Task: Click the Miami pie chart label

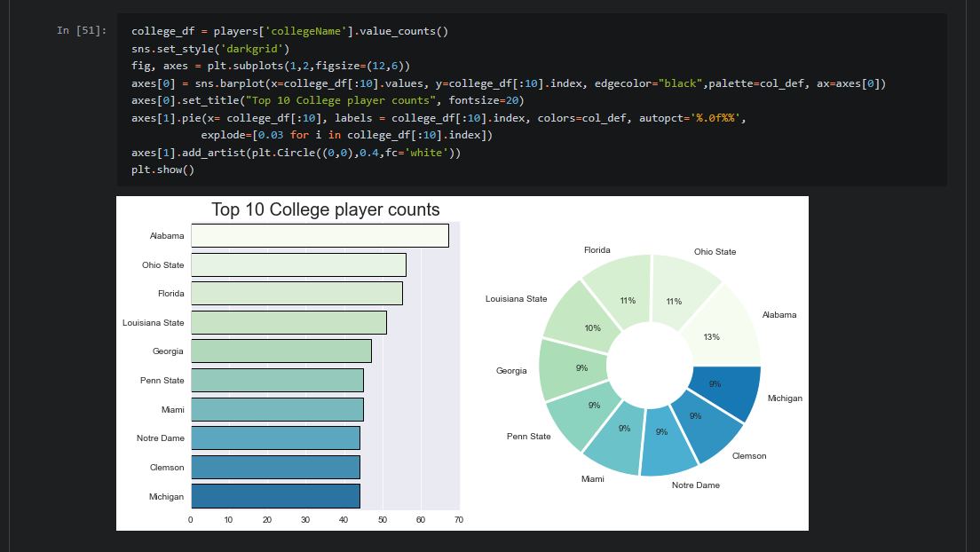Action: point(592,479)
